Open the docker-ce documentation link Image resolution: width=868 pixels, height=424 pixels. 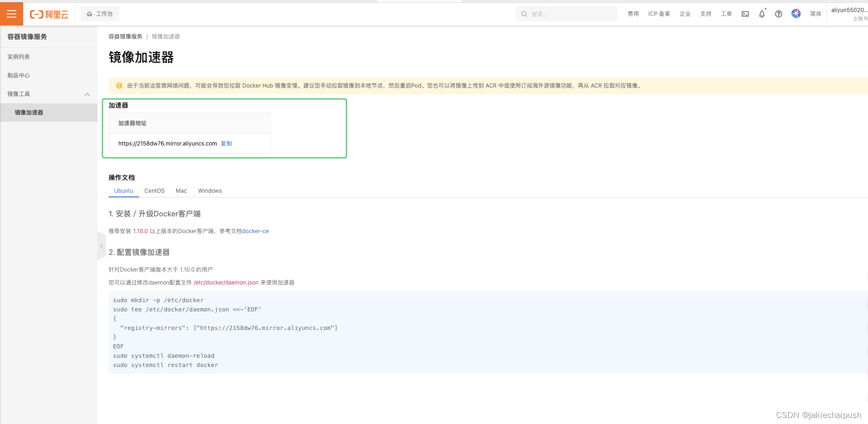(x=256, y=231)
